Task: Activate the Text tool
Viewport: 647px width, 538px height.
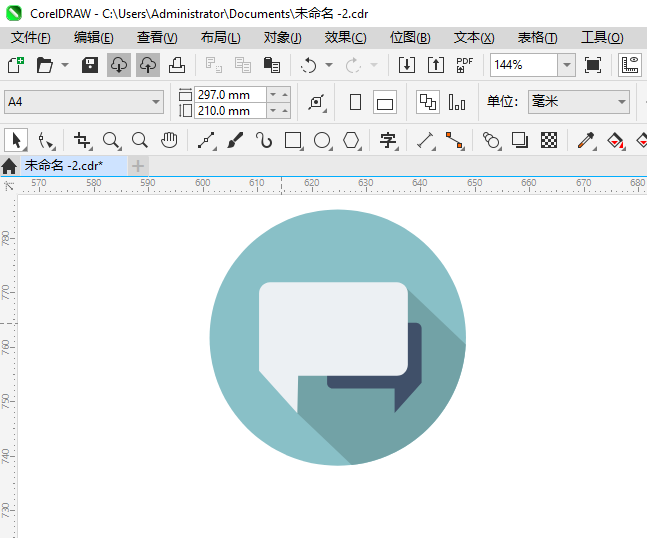Action: pyautogui.click(x=388, y=140)
